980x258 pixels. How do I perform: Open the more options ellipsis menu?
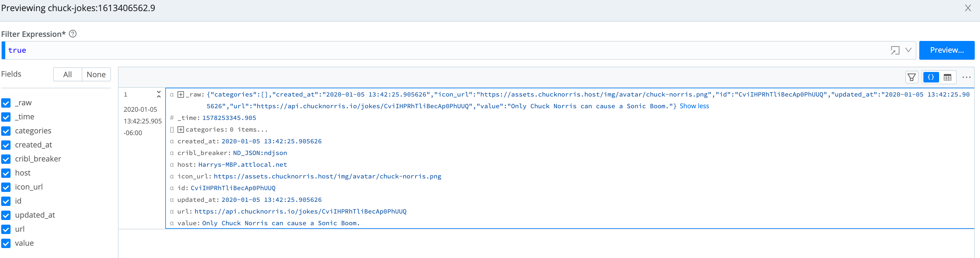pos(966,77)
